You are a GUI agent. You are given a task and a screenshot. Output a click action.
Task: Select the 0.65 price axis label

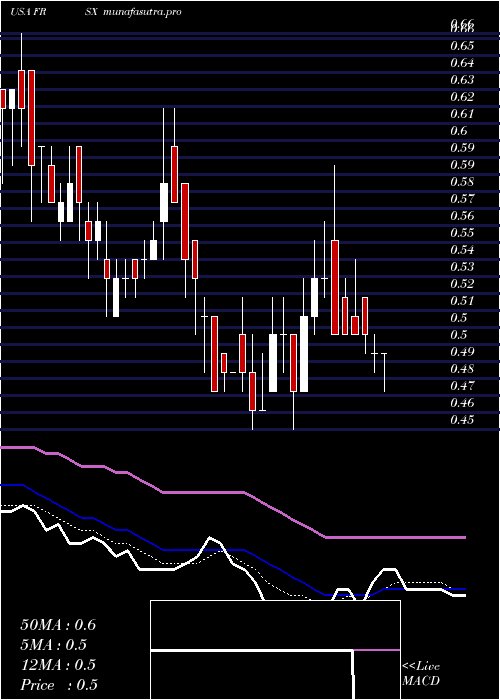coord(461,46)
